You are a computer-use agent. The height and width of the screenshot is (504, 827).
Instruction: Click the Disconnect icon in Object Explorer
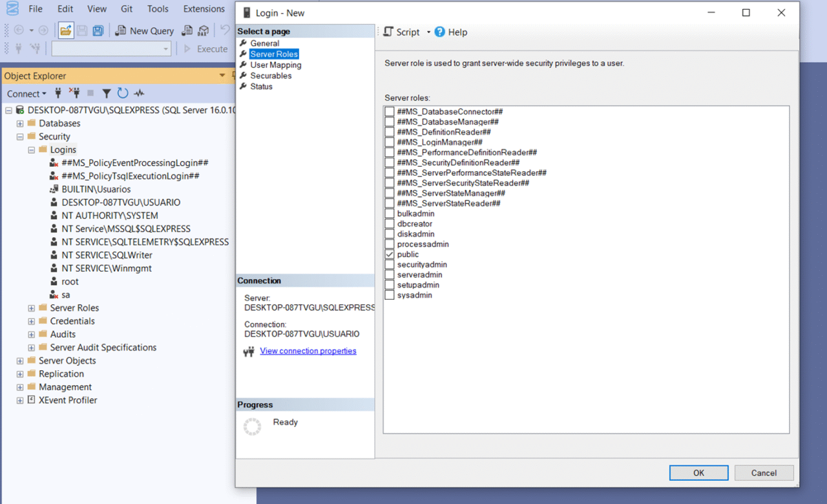tap(74, 94)
